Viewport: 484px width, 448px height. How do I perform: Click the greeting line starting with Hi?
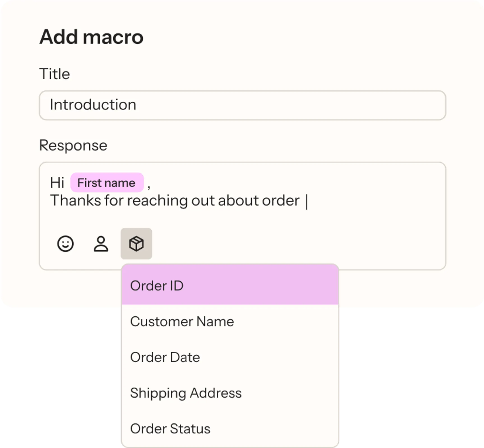click(57, 183)
